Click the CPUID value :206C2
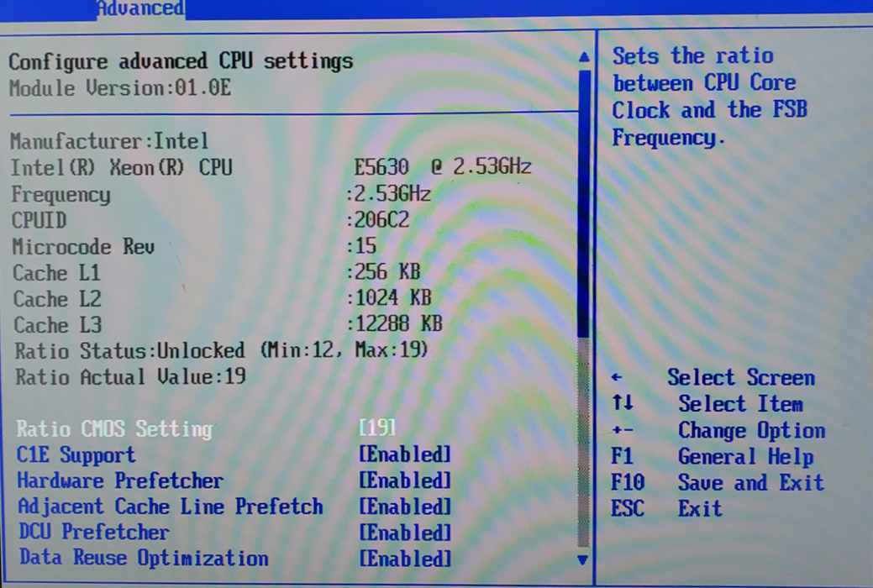 [377, 220]
